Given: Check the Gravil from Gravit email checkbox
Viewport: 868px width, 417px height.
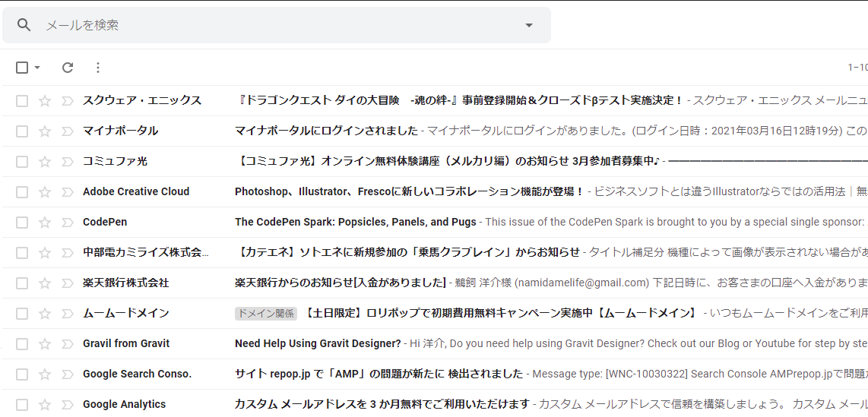Looking at the screenshot, I should point(21,344).
